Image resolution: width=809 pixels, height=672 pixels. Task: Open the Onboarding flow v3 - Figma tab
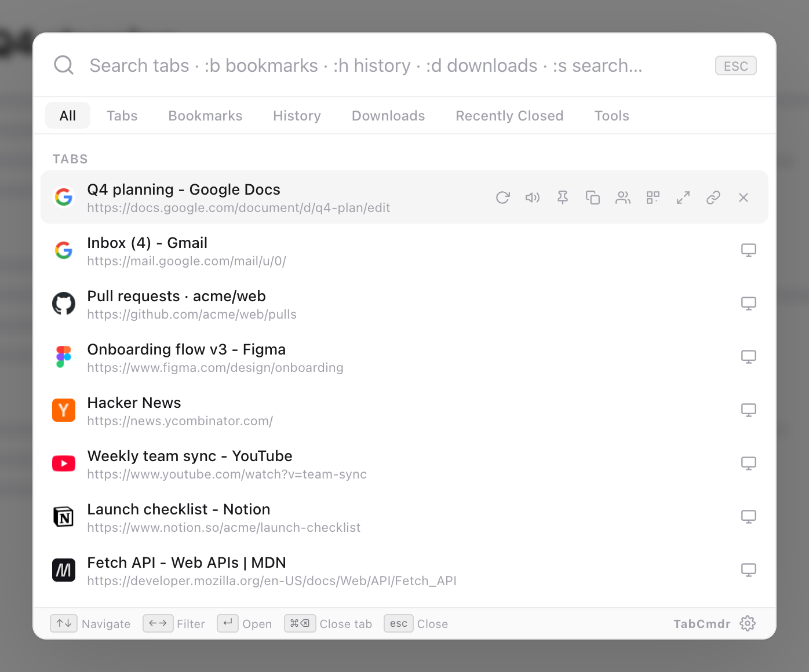(x=404, y=357)
